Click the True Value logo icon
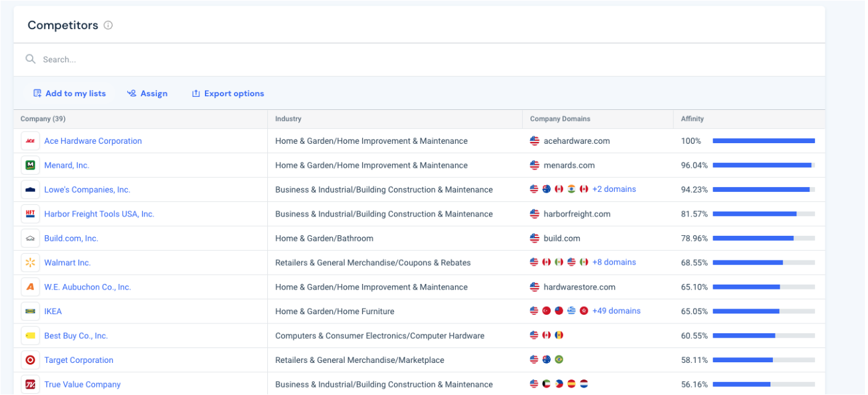This screenshot has height=395, width=868. (30, 385)
